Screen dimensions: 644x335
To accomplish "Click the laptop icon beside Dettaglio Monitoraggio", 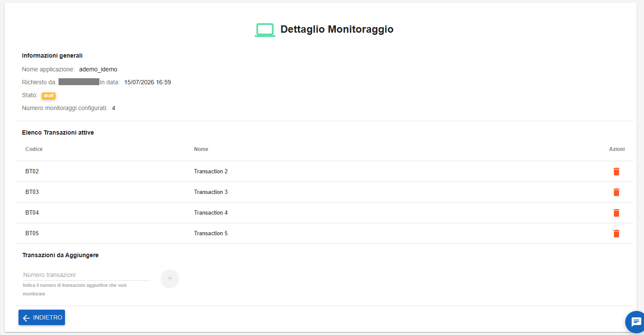I will coord(265,30).
